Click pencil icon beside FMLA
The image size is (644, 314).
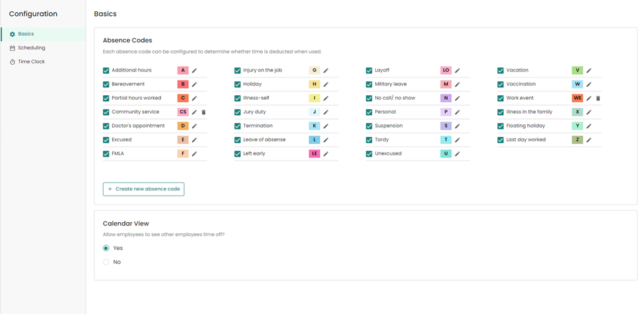coord(194,154)
